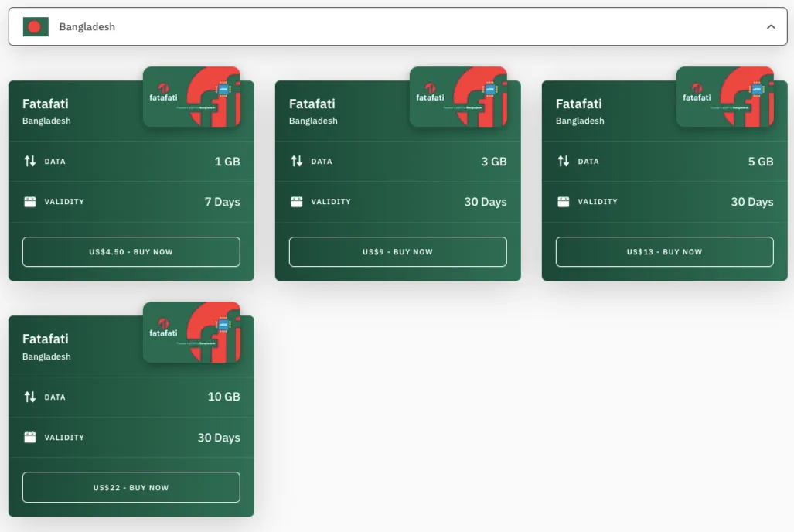The image size is (794, 532).
Task: Click the Fatafati card image on 1 GB plan
Action: coord(192,97)
